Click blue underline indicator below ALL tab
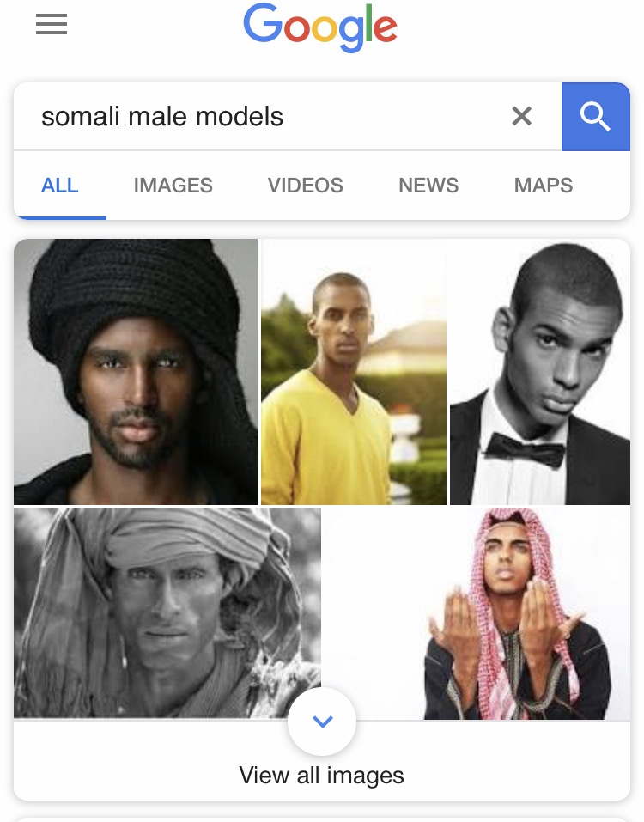This screenshot has width=644, height=822. tap(60, 217)
